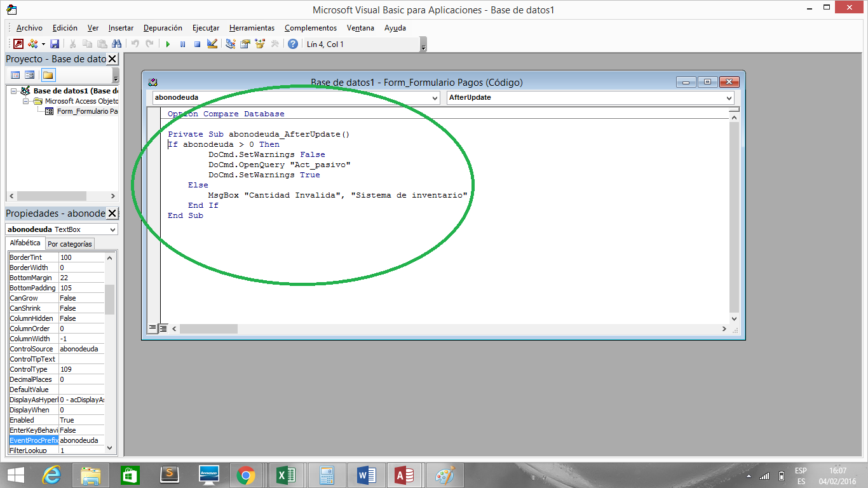This screenshot has height=488, width=868.
Task: Collapse the Base de datos1 project node
Action: (13, 91)
